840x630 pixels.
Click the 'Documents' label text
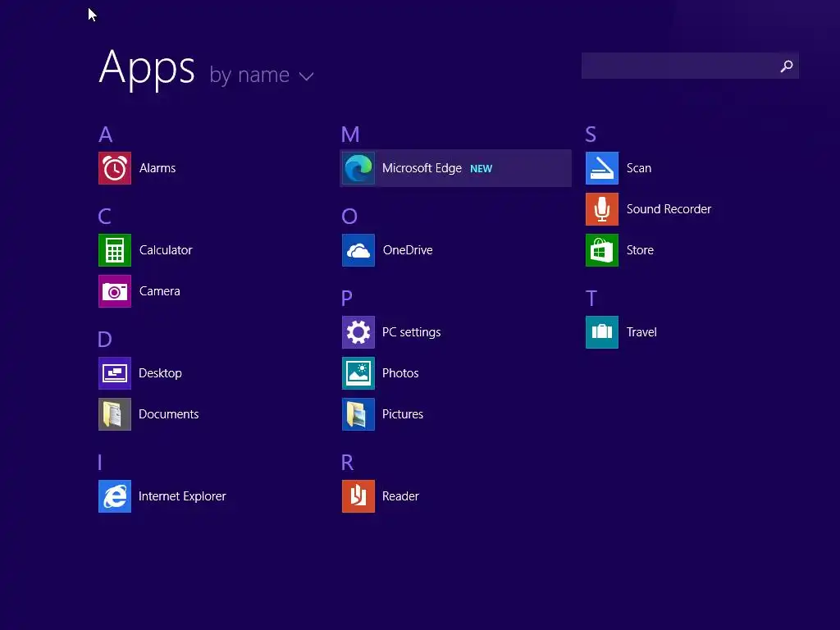(169, 414)
